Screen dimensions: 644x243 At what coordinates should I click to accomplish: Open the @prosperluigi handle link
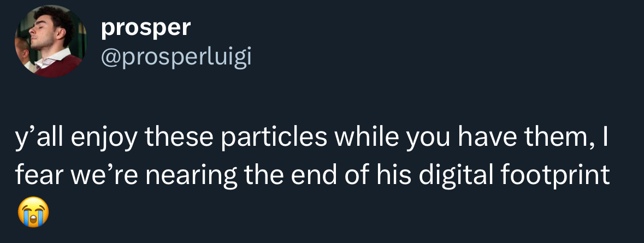click(x=176, y=58)
